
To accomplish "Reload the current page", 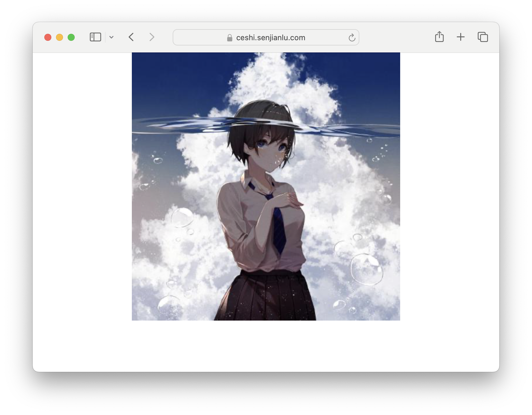I will coord(352,38).
